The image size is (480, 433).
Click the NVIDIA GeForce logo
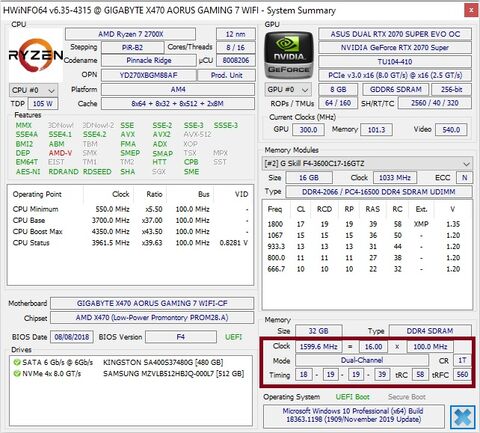(289, 55)
